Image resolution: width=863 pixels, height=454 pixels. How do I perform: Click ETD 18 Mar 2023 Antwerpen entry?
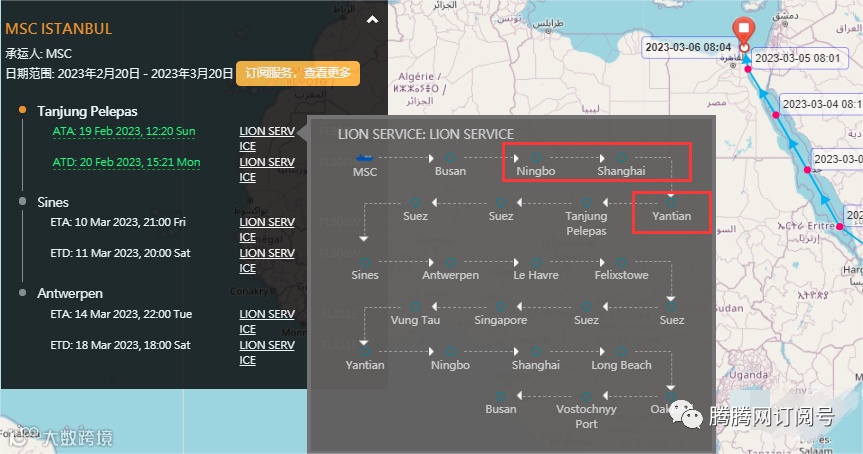(x=121, y=345)
